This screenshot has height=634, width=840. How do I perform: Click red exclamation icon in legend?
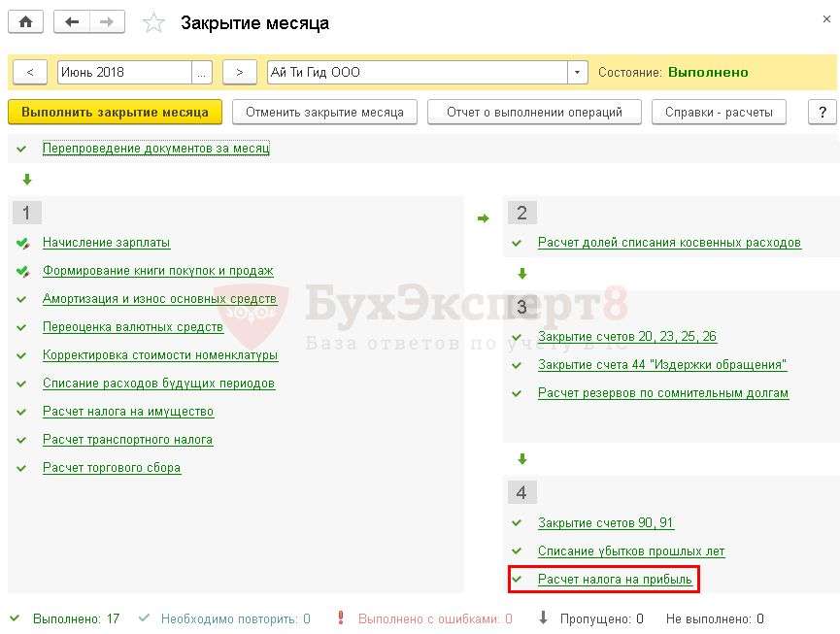tap(341, 617)
